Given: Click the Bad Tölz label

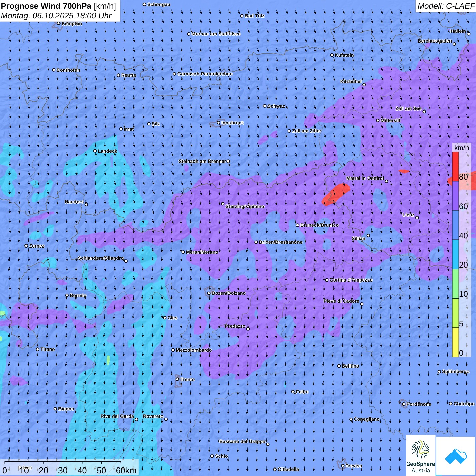Looking at the screenshot, I should coord(254,16).
